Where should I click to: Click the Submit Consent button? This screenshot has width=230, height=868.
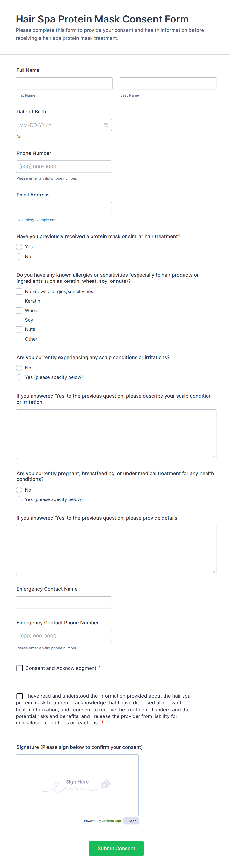(x=116, y=848)
